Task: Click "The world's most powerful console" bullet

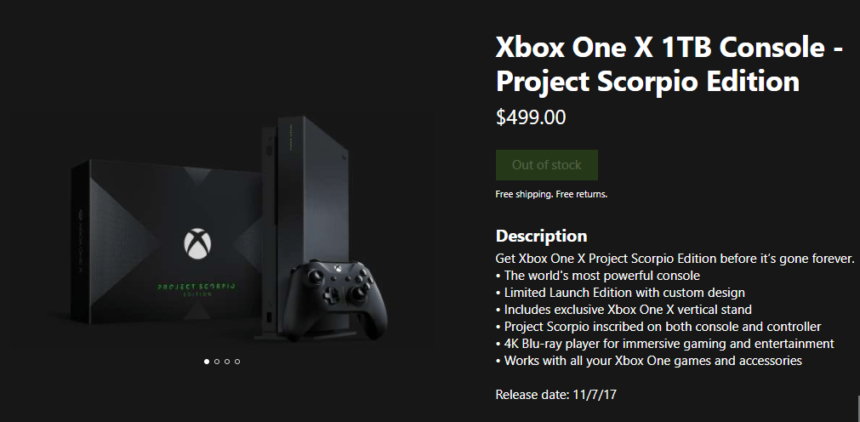Action: 601,275
